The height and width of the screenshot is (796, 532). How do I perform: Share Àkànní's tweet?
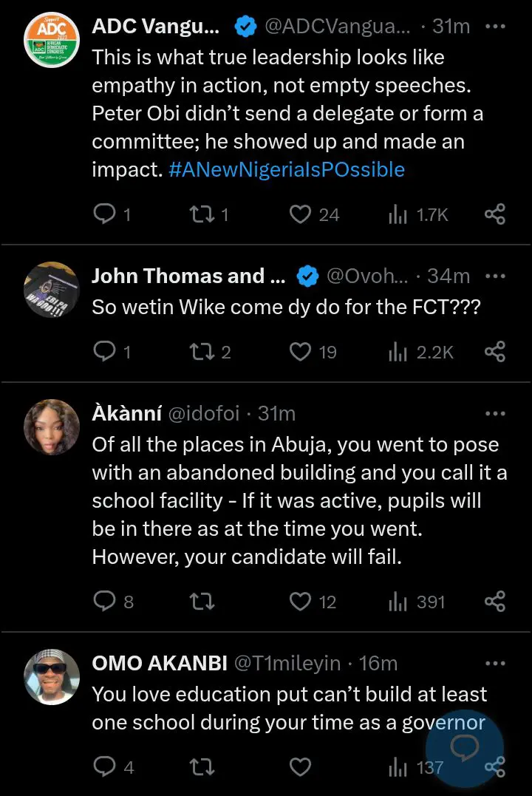pyautogui.click(x=494, y=602)
